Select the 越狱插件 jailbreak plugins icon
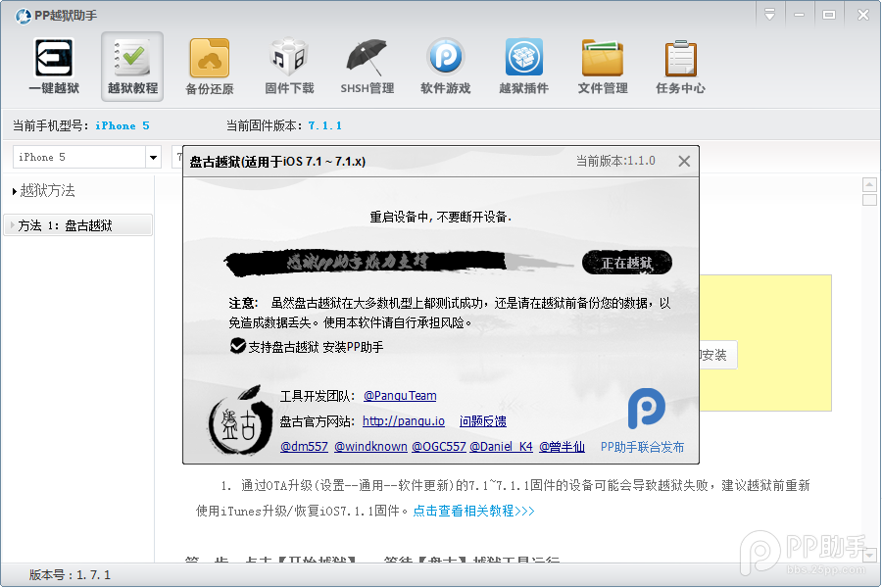The width and height of the screenshot is (882, 588). [523, 66]
